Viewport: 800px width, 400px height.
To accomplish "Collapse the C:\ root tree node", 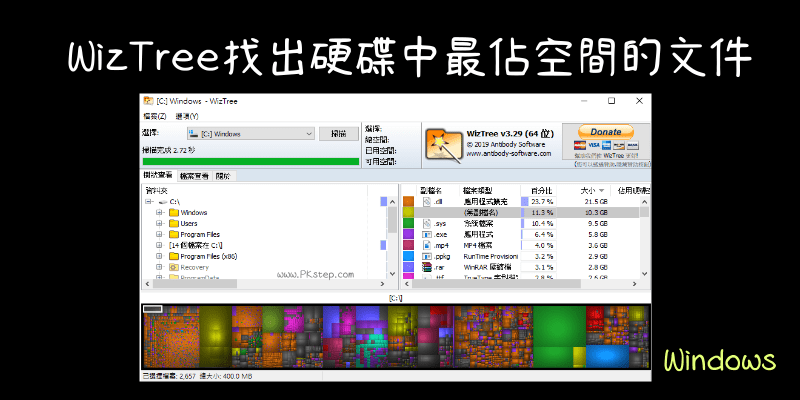I will pyautogui.click(x=148, y=202).
